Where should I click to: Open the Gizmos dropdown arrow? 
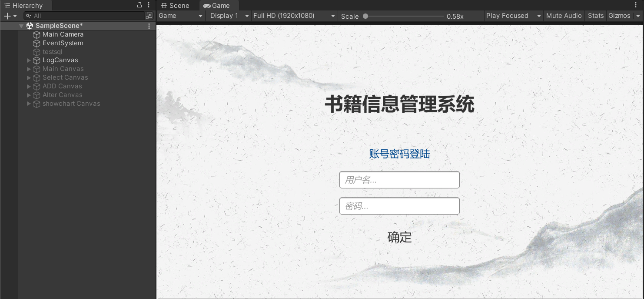(638, 16)
